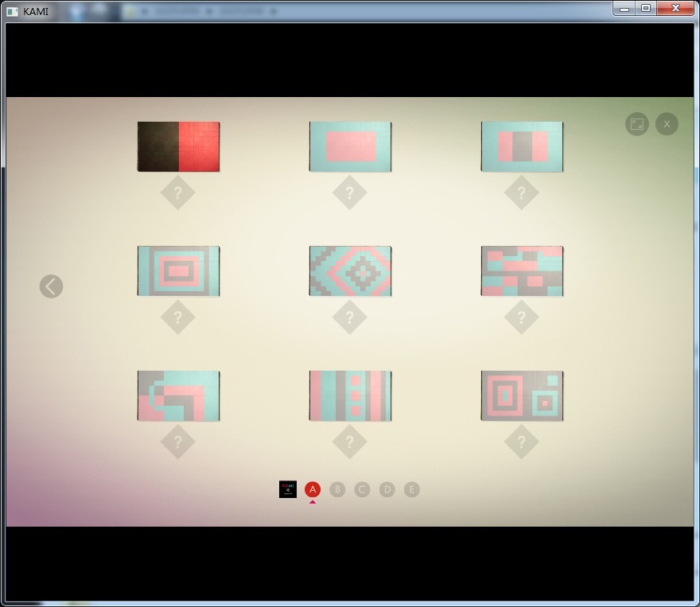
Task: Maximize the KAMI window
Action: tap(646, 8)
